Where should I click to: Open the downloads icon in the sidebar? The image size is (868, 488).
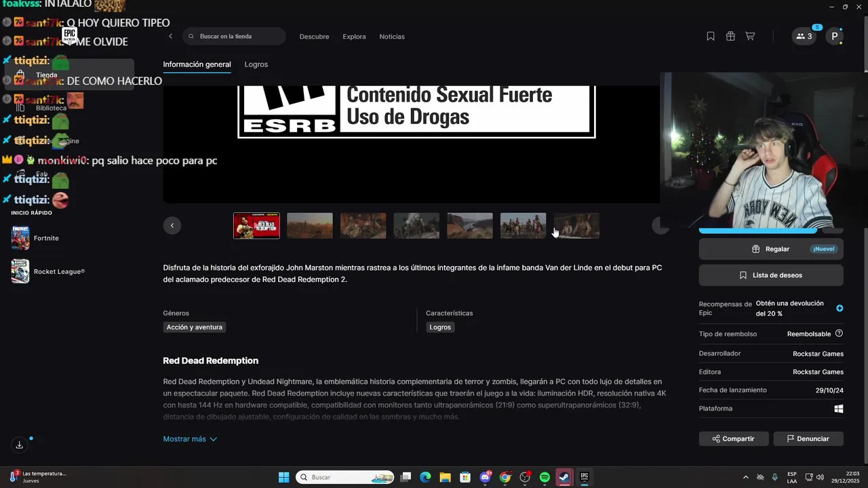20,445
